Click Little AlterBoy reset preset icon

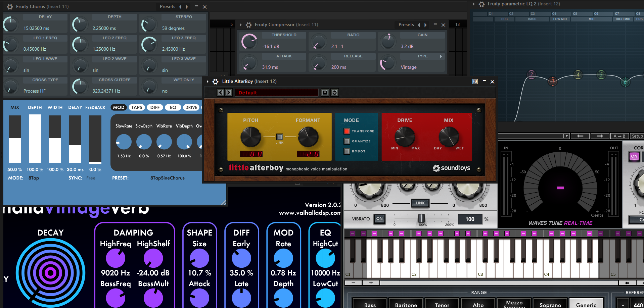[334, 93]
